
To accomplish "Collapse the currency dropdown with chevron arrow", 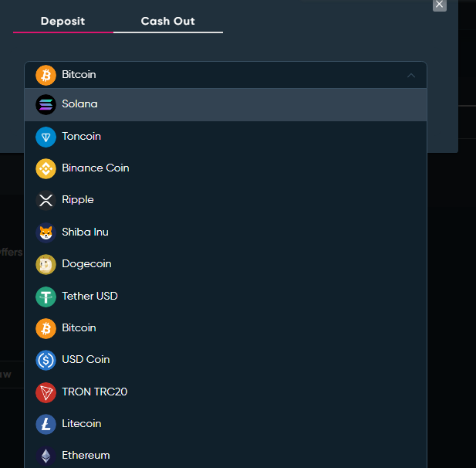I will (411, 75).
